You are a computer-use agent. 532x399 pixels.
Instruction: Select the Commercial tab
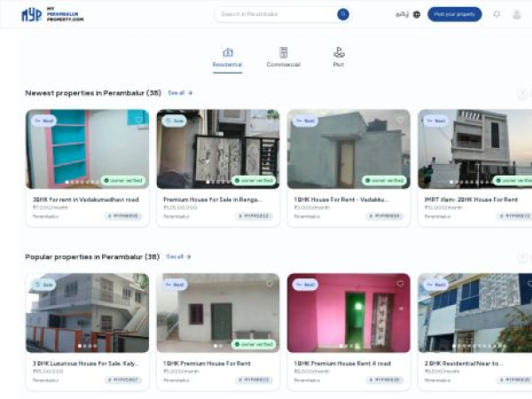[x=284, y=59]
